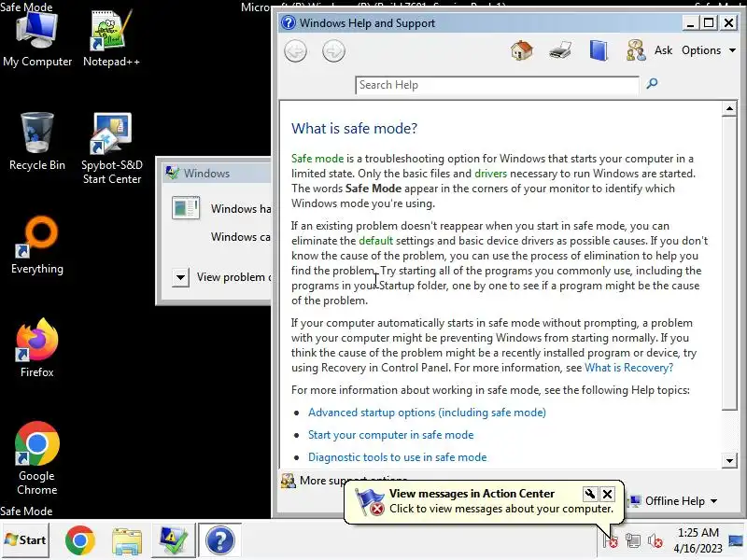Screen dimensions: 747x560
Task: Click the muted volume tray icon
Action: click(655, 541)
